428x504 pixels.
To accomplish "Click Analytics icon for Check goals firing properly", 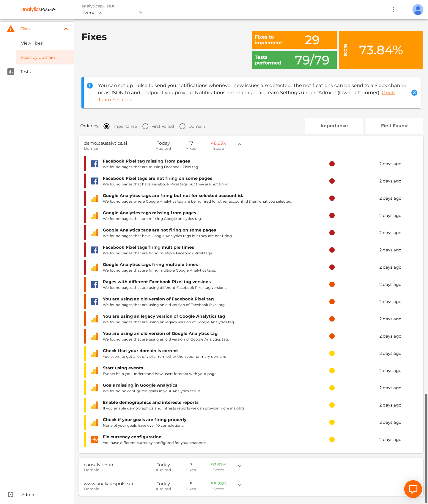I will pos(95,422).
